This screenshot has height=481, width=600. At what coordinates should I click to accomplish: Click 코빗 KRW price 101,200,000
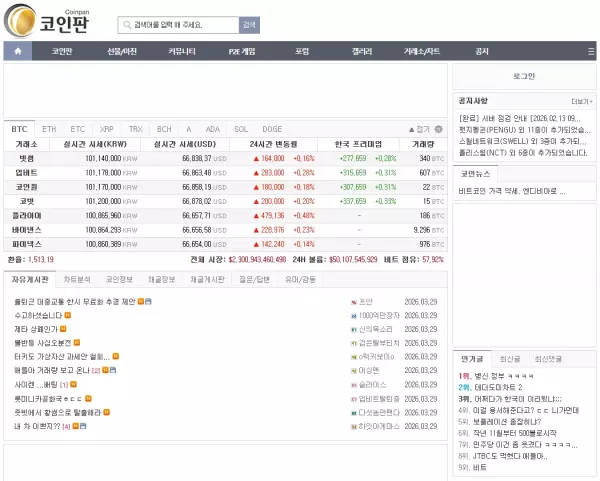103,201
